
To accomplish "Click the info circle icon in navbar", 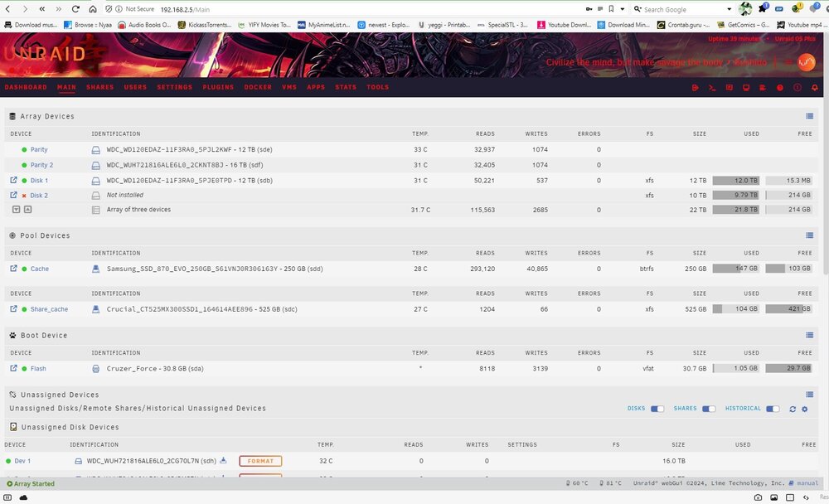I will point(797,88).
